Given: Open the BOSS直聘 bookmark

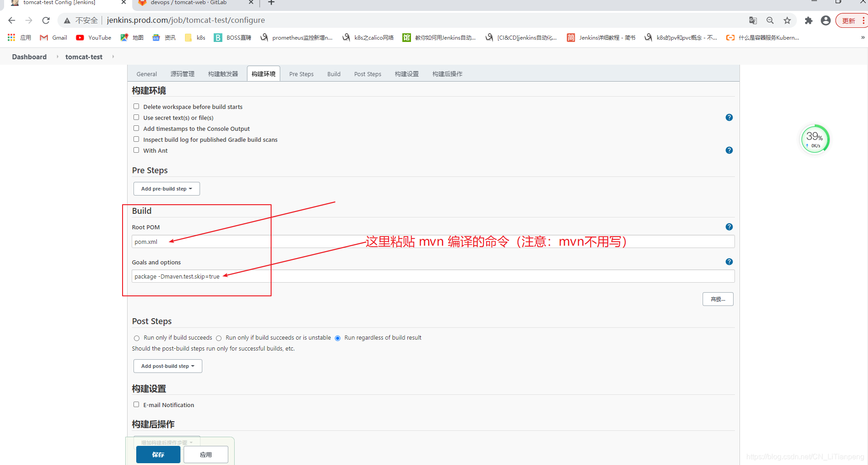Looking at the screenshot, I should click(x=233, y=37).
